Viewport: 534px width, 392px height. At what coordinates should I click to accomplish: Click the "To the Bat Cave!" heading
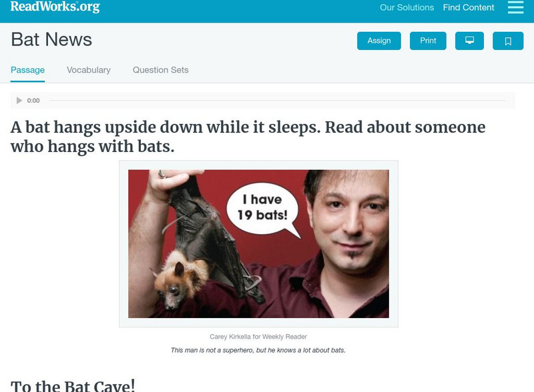pos(73,386)
